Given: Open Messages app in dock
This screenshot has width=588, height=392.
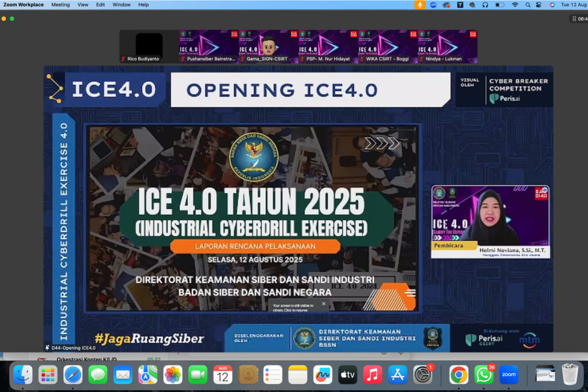Looking at the screenshot, I should click(98, 375).
